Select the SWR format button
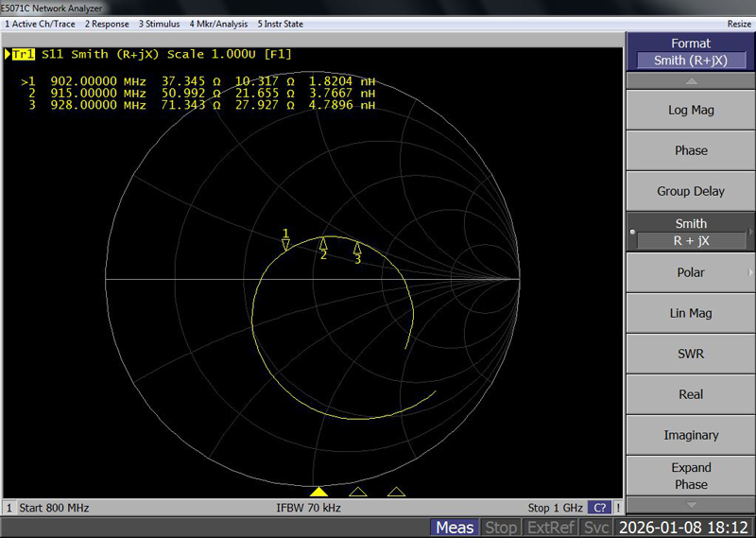756x538 pixels. [691, 354]
